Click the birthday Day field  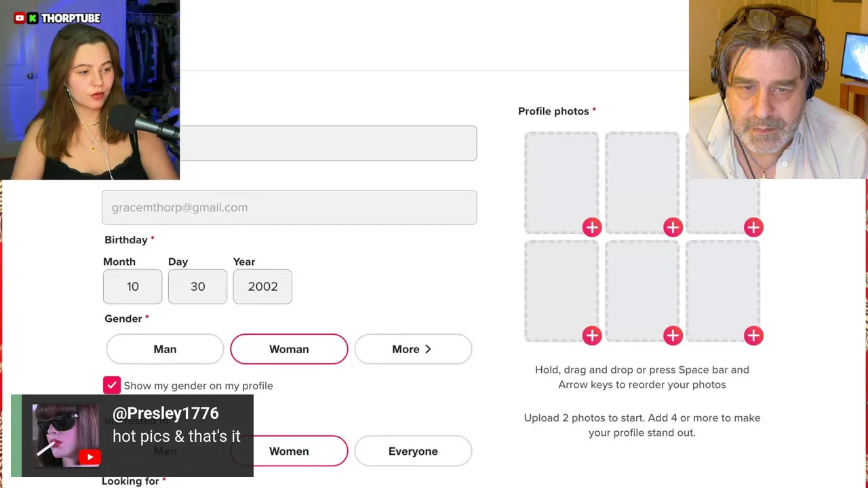click(197, 287)
